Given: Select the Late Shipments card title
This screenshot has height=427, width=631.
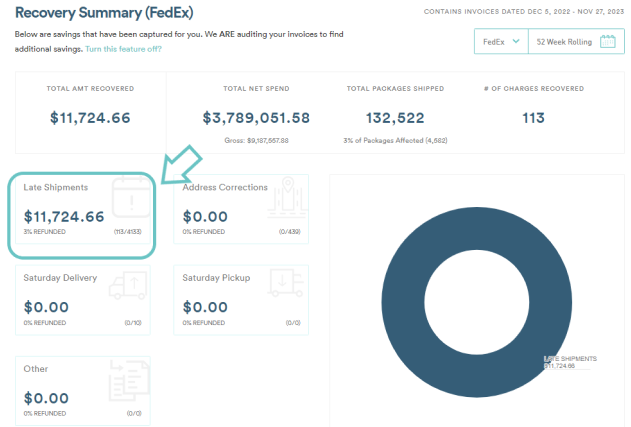Looking at the screenshot, I should (x=56, y=187).
